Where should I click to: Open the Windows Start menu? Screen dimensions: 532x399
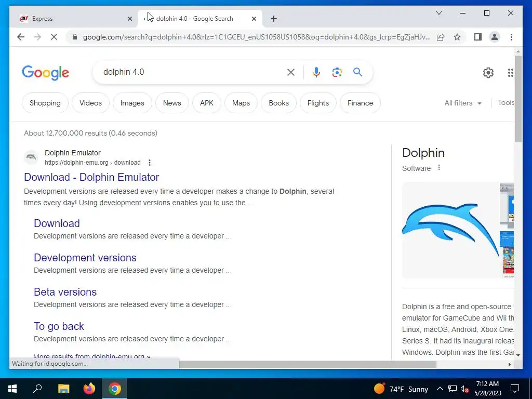click(x=12, y=389)
